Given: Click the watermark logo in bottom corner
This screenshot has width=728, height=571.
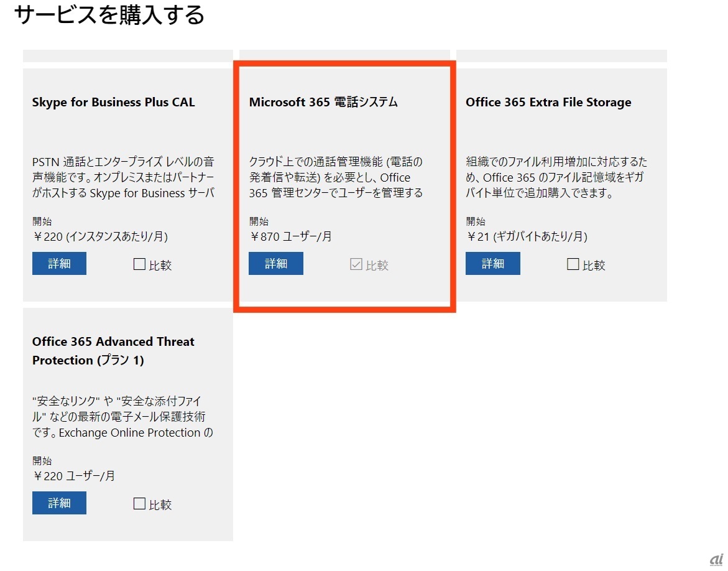Looking at the screenshot, I should [x=716, y=559].
